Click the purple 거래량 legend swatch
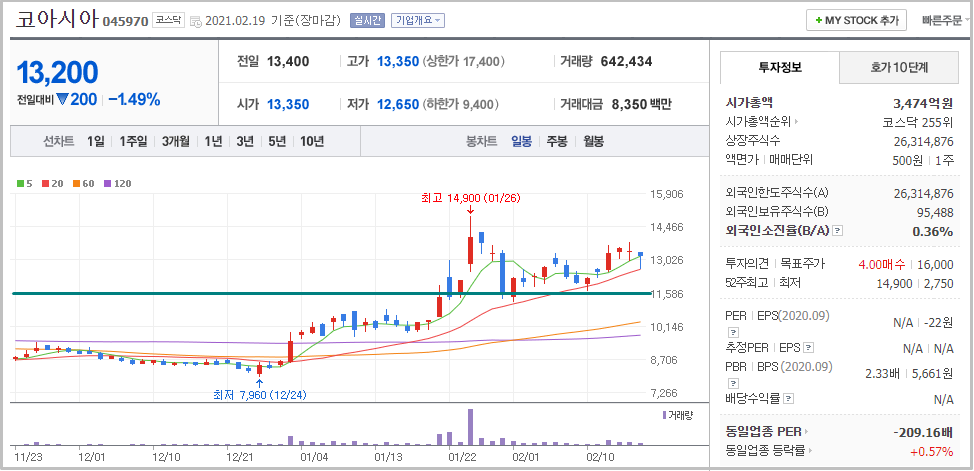This screenshot has height=471, width=974. pos(665,414)
